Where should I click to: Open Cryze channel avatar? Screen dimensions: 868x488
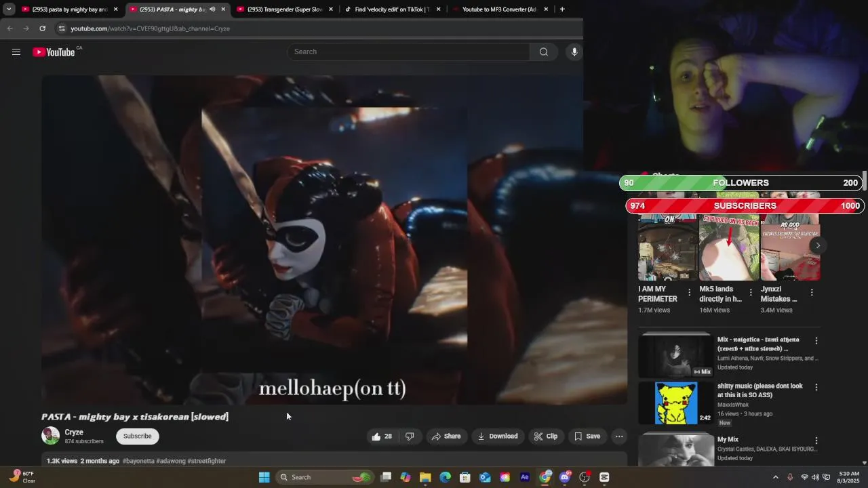[51, 436]
